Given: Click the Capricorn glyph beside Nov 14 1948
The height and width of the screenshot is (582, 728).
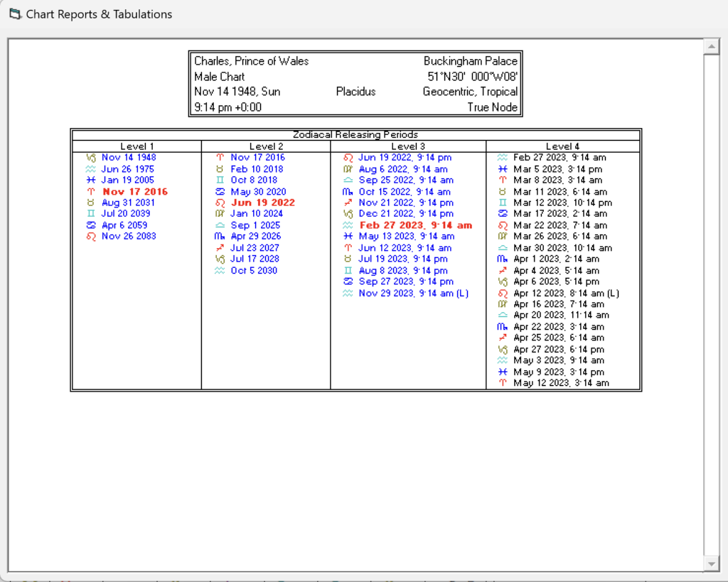Looking at the screenshot, I should tap(90, 157).
